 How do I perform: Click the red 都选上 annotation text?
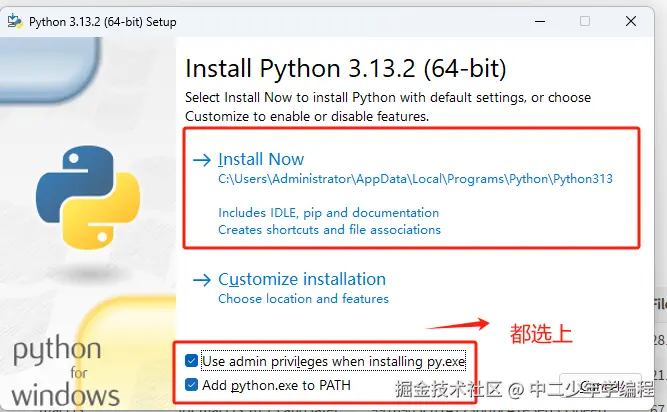click(x=541, y=333)
